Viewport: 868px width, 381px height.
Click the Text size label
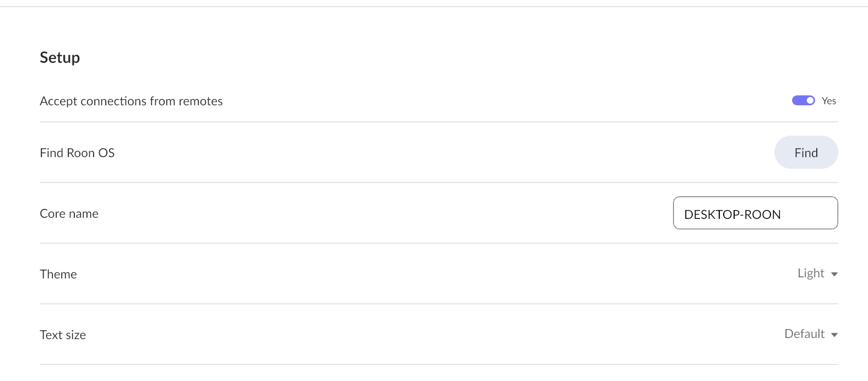pyautogui.click(x=63, y=335)
